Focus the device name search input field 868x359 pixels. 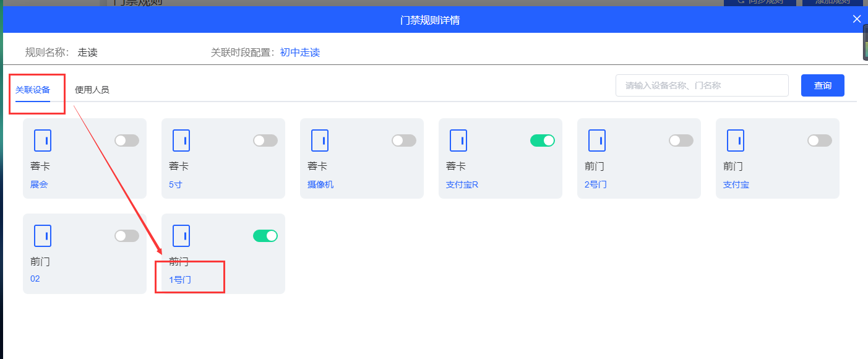point(702,85)
